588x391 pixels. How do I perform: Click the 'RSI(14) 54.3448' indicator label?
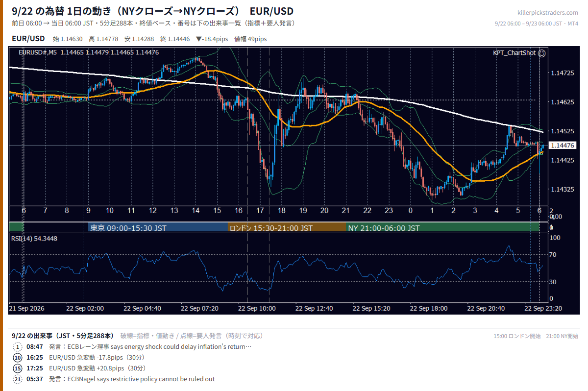(34, 239)
